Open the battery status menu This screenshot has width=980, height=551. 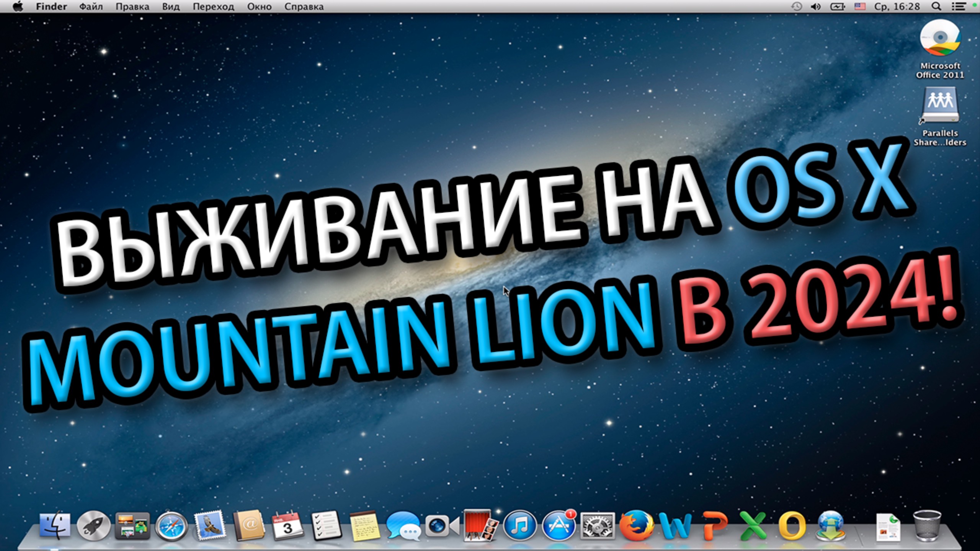click(838, 6)
